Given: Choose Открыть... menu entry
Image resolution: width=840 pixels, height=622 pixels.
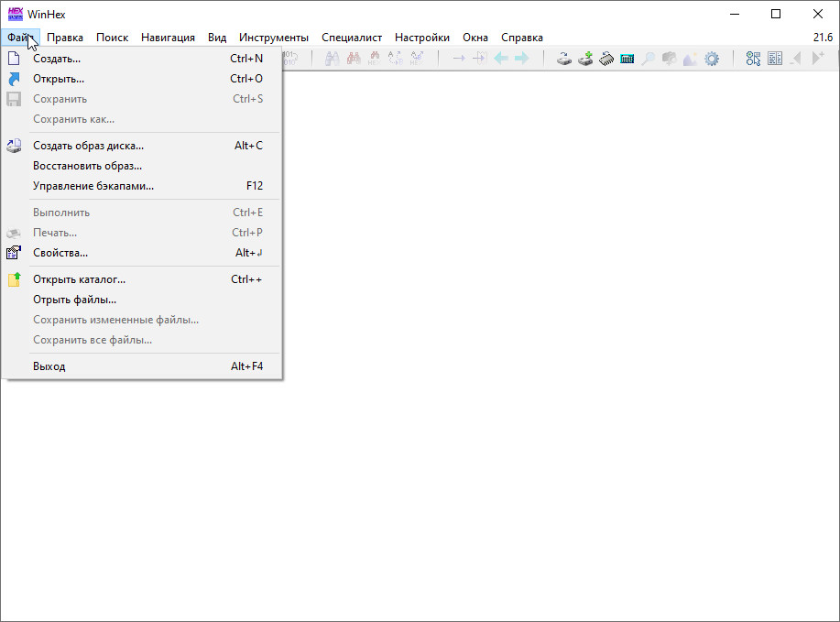Looking at the screenshot, I should (x=59, y=79).
